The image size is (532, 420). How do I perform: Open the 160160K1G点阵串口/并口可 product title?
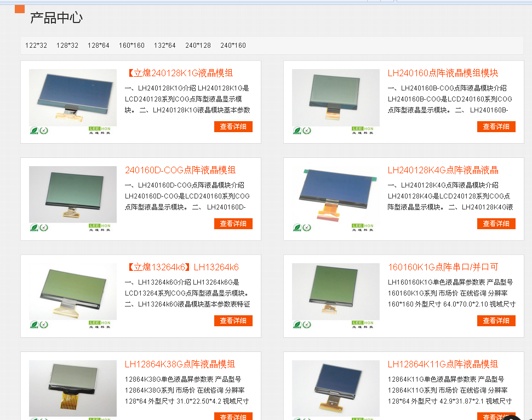tap(443, 268)
